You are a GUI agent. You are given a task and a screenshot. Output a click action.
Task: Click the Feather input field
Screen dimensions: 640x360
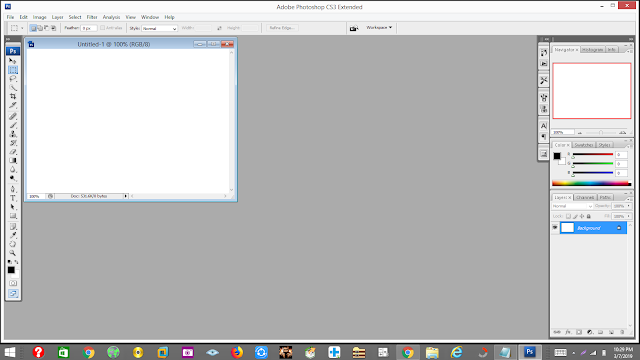pyautogui.click(x=89, y=28)
